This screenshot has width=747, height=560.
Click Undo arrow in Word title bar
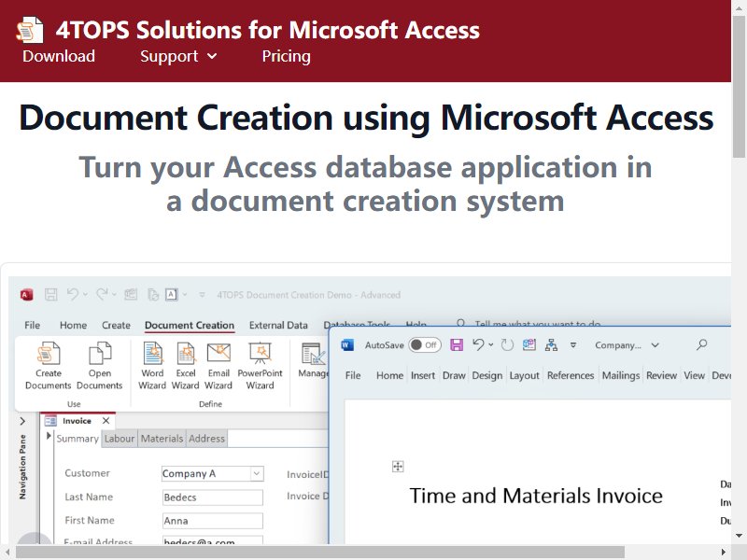click(478, 344)
